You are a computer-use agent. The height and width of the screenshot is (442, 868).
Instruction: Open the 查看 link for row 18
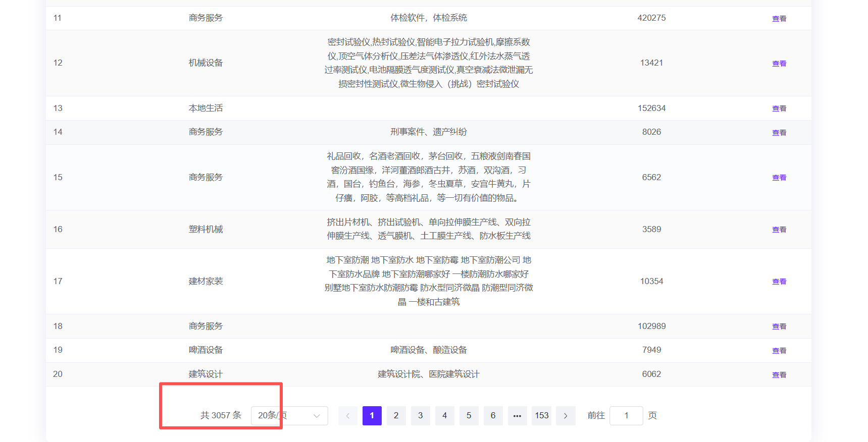(779, 326)
